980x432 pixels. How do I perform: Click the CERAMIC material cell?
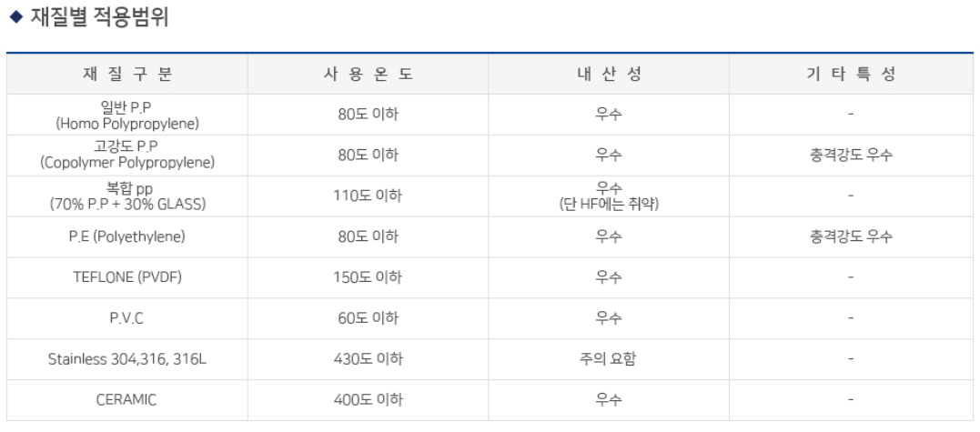[x=127, y=400]
